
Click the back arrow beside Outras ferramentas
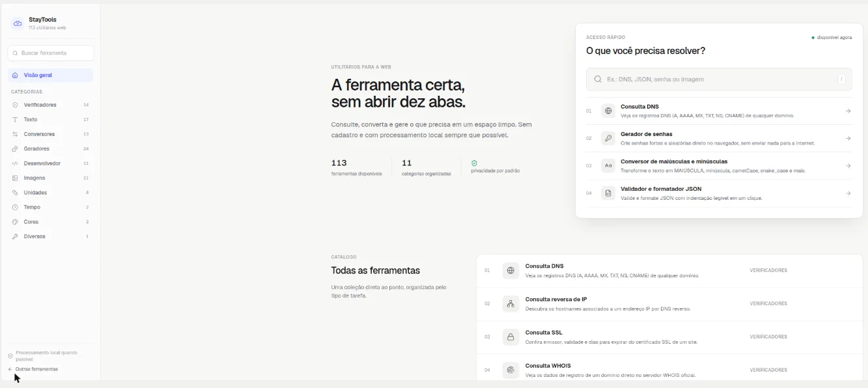tap(10, 369)
